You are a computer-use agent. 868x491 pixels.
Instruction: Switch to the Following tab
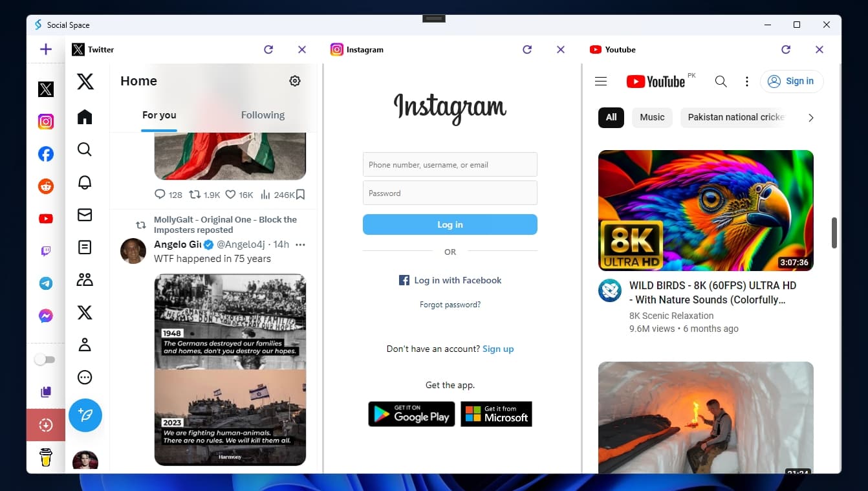pyautogui.click(x=263, y=115)
